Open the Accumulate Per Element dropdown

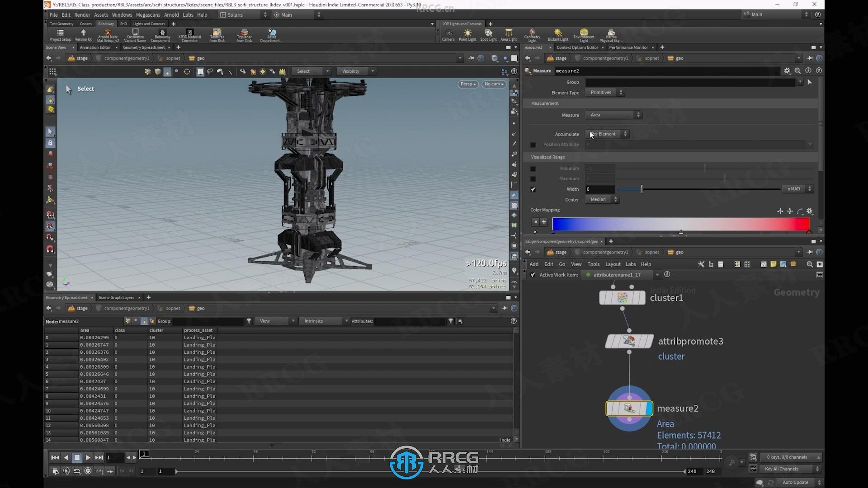coord(607,134)
